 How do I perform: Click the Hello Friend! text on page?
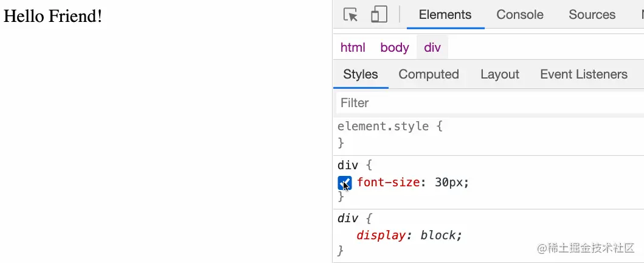(x=52, y=16)
